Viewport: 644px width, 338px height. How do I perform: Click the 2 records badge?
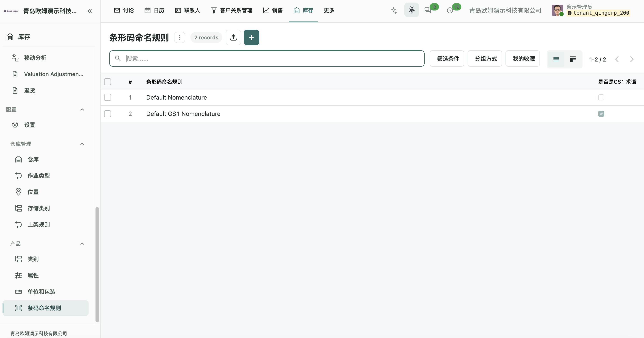pos(206,37)
